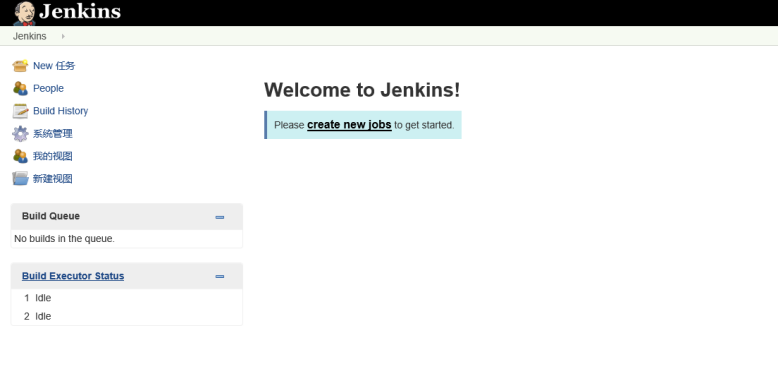Open the New 任务 link

54,66
